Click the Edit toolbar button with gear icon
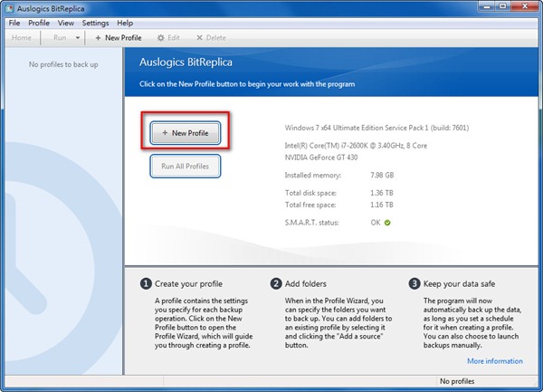The height and width of the screenshot is (392, 543). [x=168, y=38]
